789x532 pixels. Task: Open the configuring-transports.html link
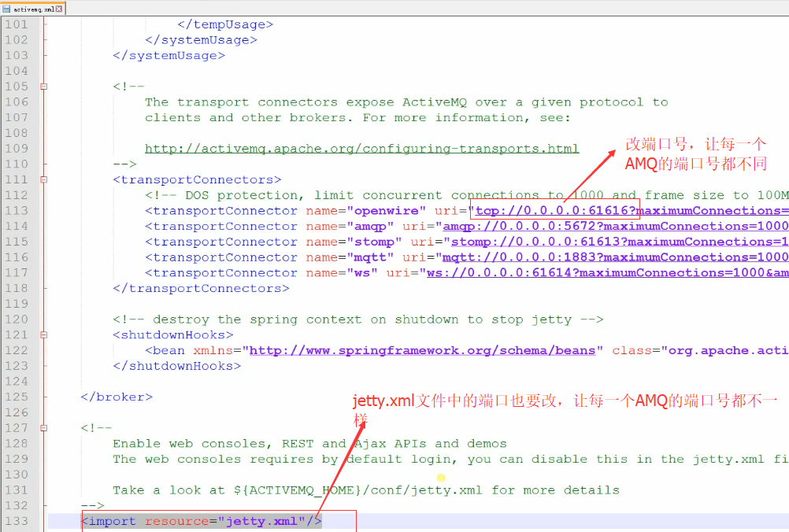tap(361, 149)
